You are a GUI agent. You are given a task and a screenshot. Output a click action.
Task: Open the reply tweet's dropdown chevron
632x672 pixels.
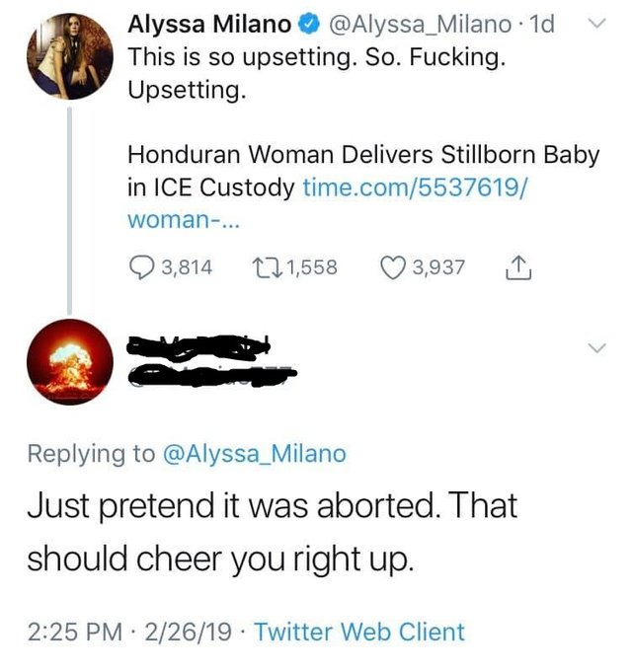(x=594, y=346)
